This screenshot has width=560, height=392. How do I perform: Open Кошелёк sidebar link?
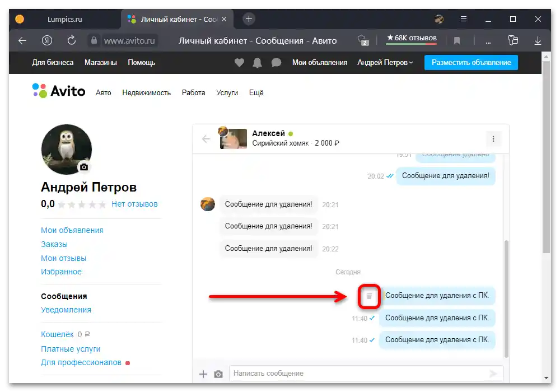pyautogui.click(x=57, y=334)
